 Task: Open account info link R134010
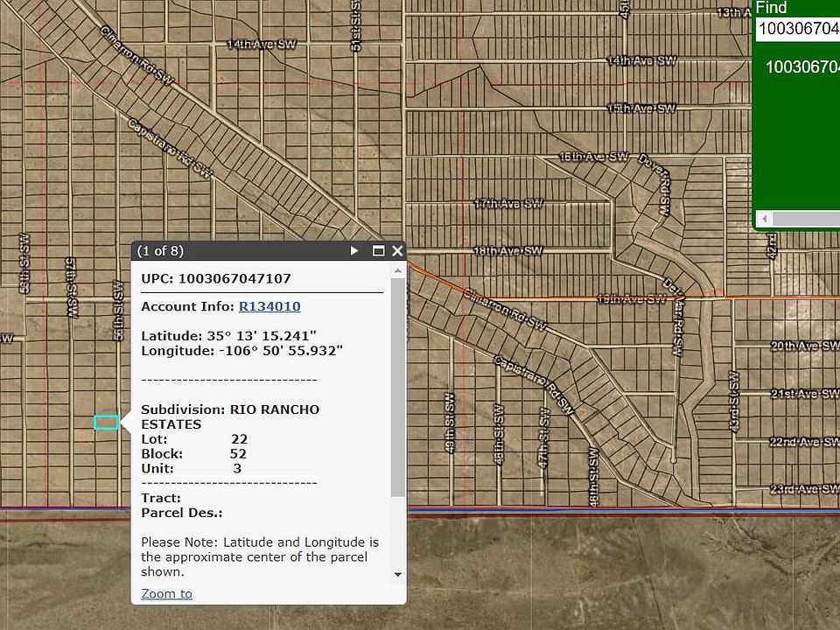269,306
